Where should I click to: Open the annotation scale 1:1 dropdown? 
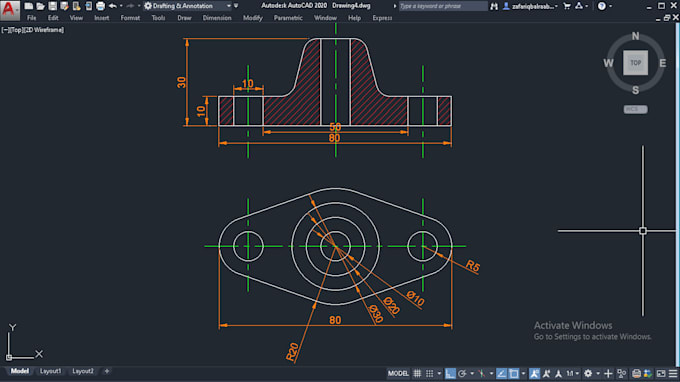[x=572, y=373]
